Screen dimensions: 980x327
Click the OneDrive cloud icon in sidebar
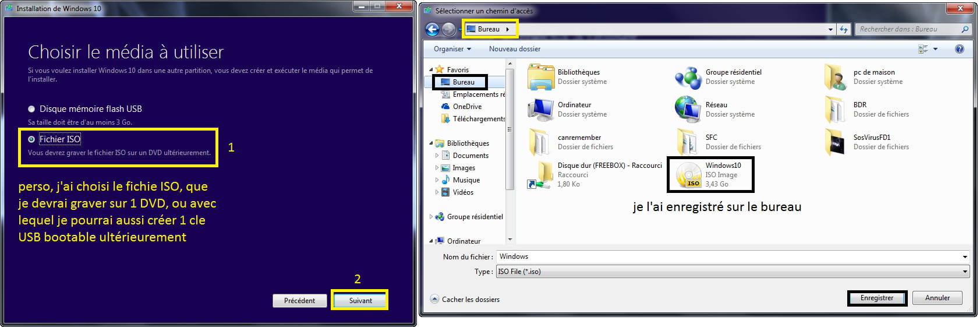click(446, 107)
